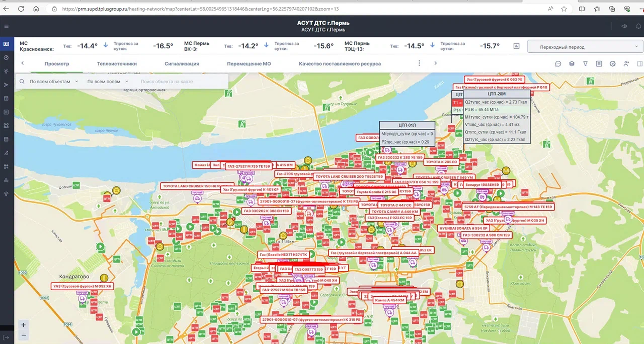Open browser collections icon
This screenshot has width=644, height=344.
click(x=612, y=9)
